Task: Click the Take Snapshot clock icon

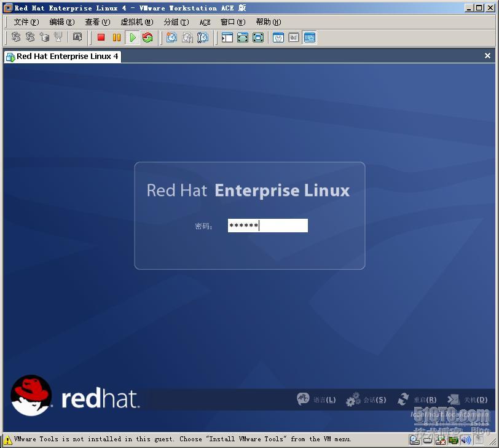Action: (x=171, y=37)
